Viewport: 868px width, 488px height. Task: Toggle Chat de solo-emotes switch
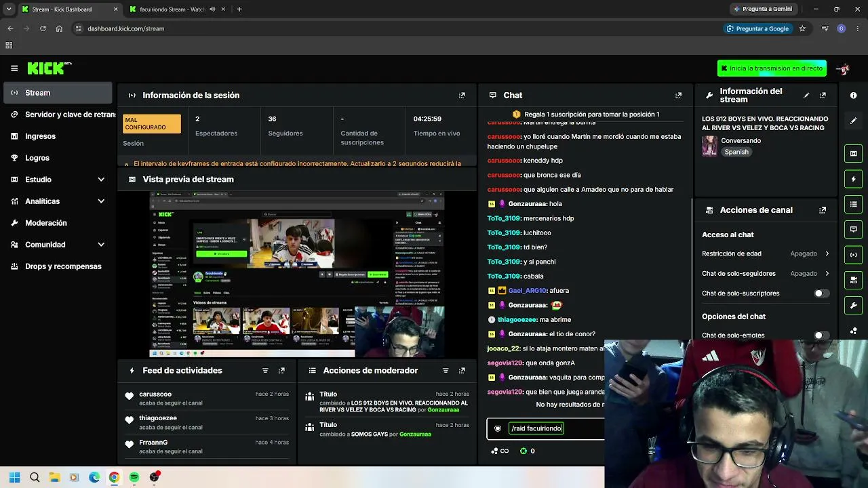(821, 335)
